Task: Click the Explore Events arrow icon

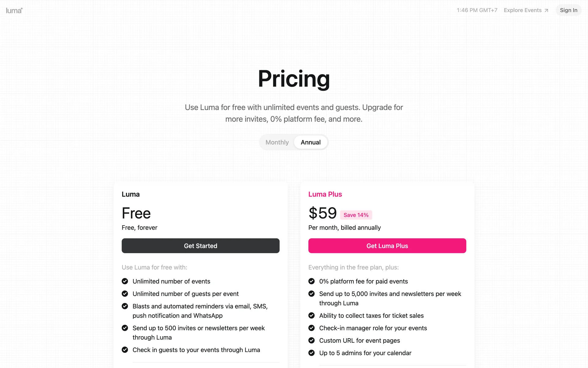Action: tap(546, 10)
